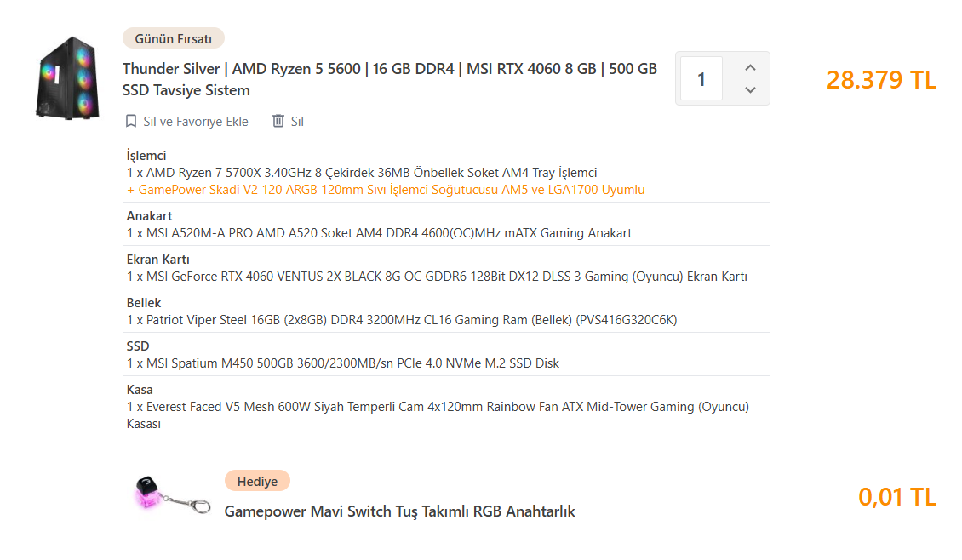962x560 pixels.
Task: Click the Günün Fırsatı badge
Action: (174, 38)
